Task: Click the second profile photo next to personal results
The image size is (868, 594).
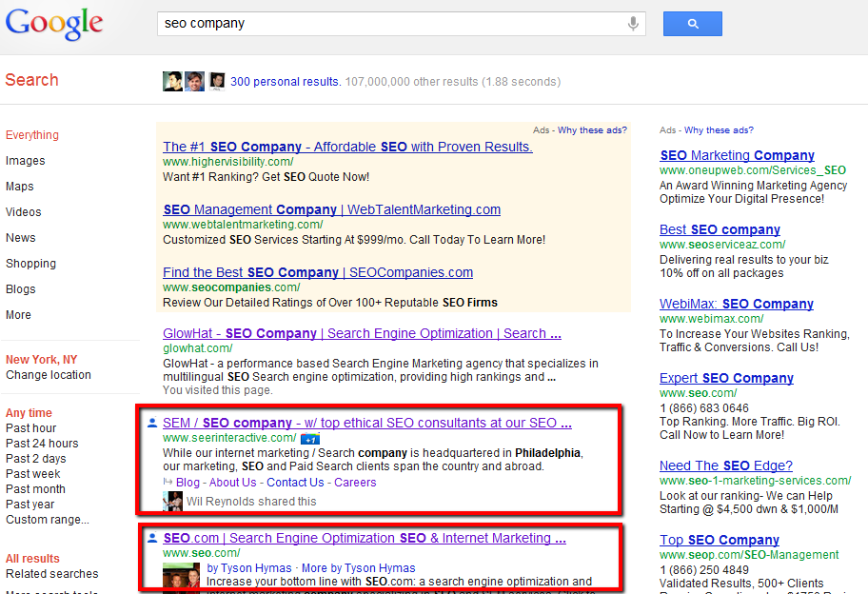Action: tap(194, 81)
